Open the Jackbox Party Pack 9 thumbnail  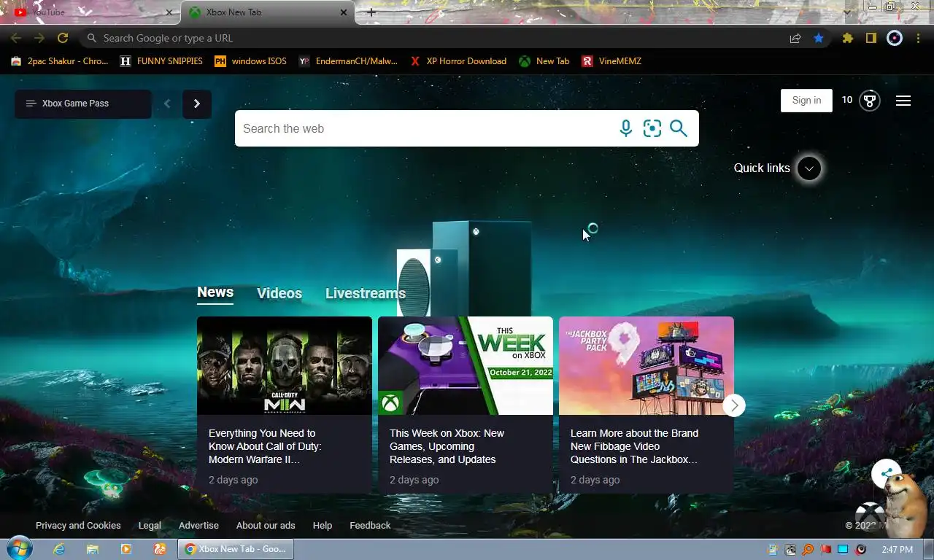pyautogui.click(x=647, y=365)
